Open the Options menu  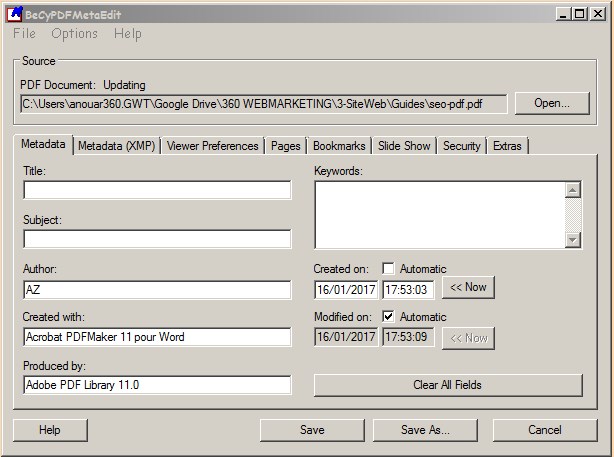(74, 34)
